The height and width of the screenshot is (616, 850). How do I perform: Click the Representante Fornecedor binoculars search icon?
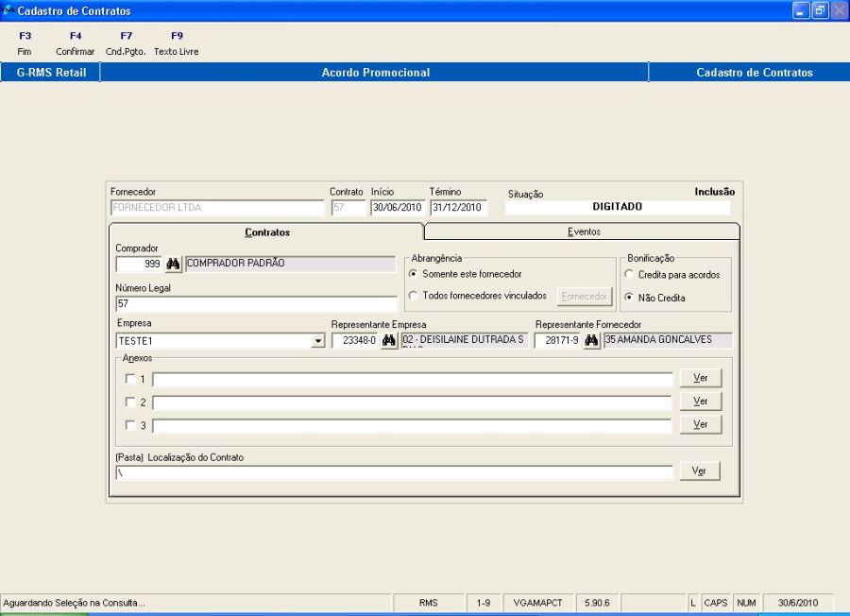[x=591, y=341]
